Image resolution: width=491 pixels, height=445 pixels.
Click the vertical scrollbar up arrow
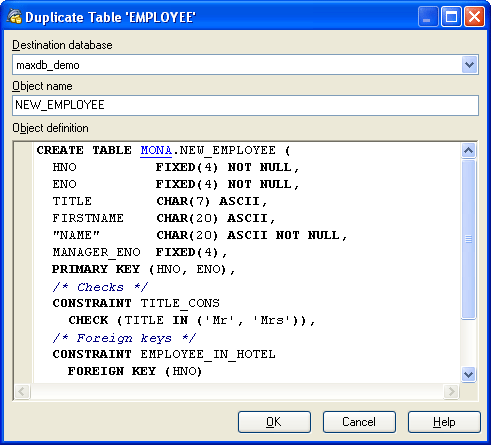coord(468,151)
